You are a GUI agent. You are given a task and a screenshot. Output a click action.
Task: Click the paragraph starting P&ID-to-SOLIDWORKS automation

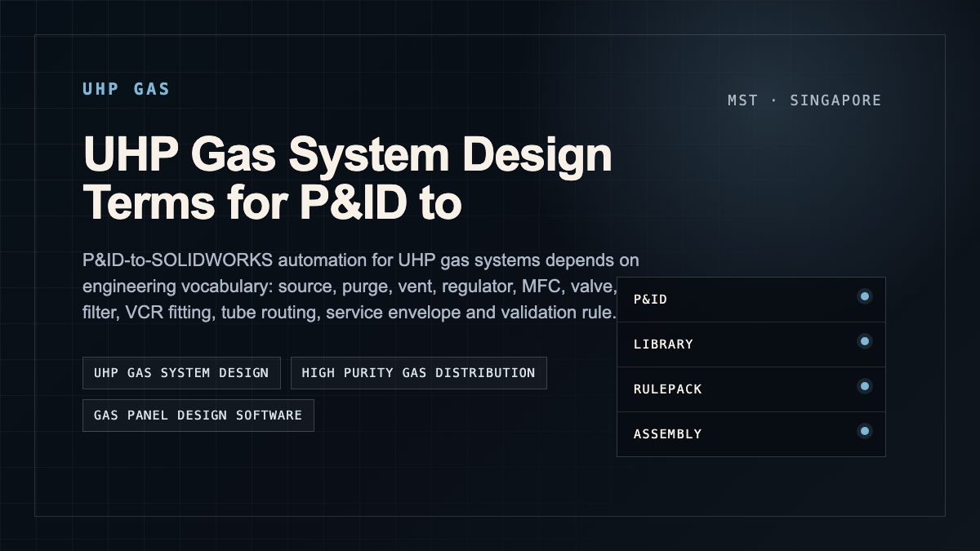pyautogui.click(x=361, y=287)
